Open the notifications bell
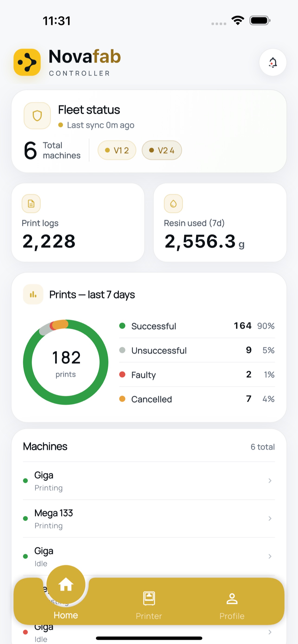 coord(273,62)
